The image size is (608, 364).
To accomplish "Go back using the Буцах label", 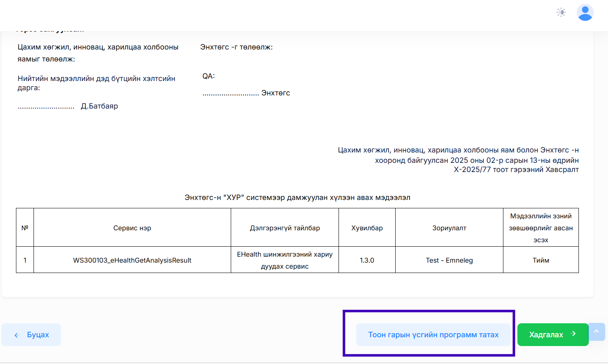I will 38,335.
